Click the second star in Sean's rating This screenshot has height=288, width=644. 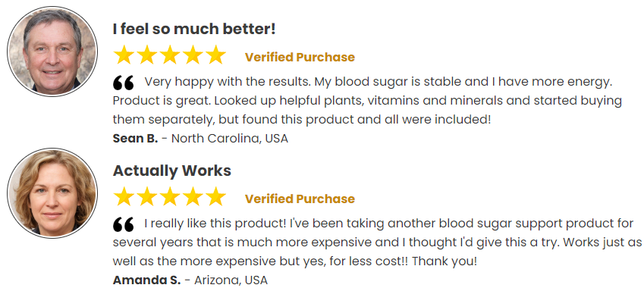[146, 55]
